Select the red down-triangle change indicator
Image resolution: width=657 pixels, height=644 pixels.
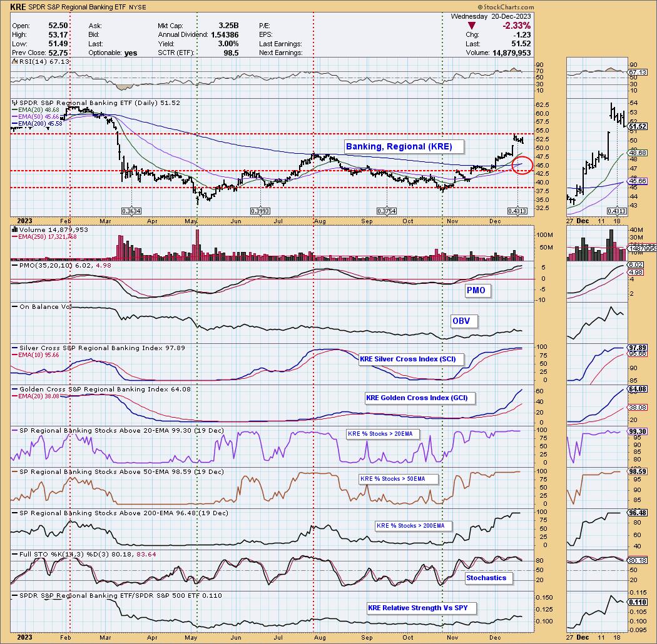coord(471,26)
